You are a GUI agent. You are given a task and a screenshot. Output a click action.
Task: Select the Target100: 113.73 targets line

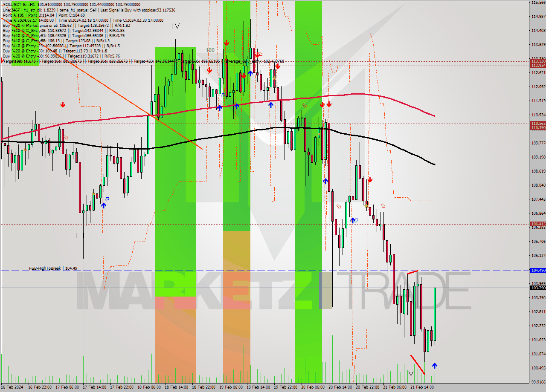[143, 61]
